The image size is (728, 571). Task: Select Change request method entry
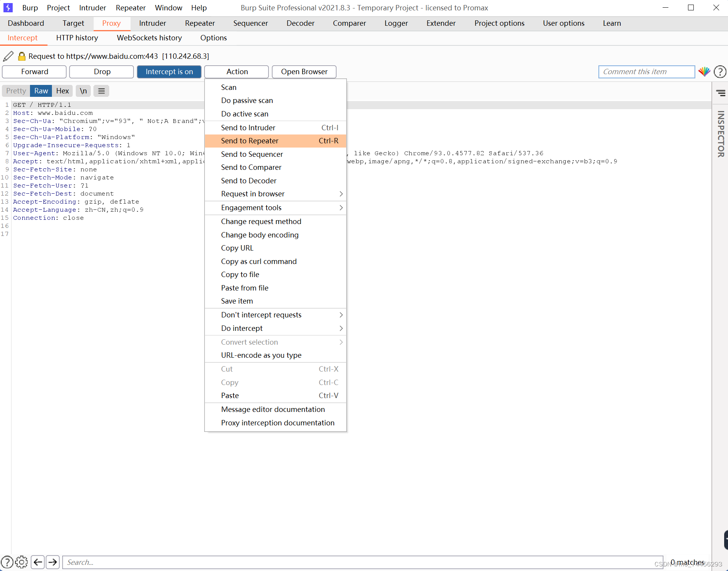[275, 222]
